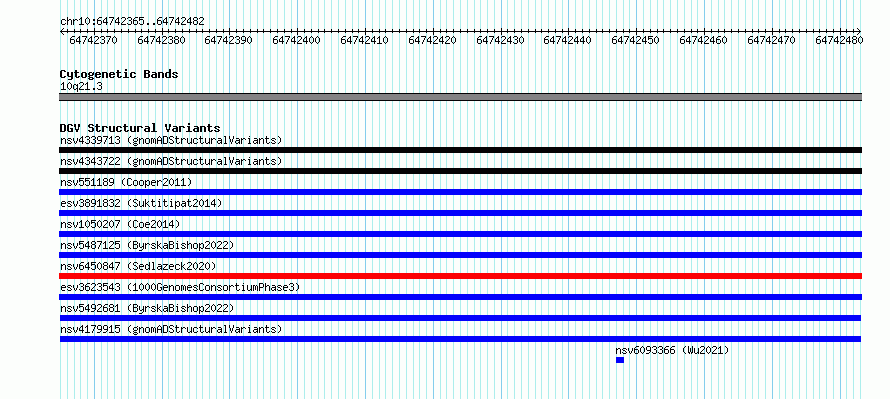This screenshot has width=890, height=399.
Task: Click the nsv4343722 gnomADStructuralVariants label
Action: 171,161
